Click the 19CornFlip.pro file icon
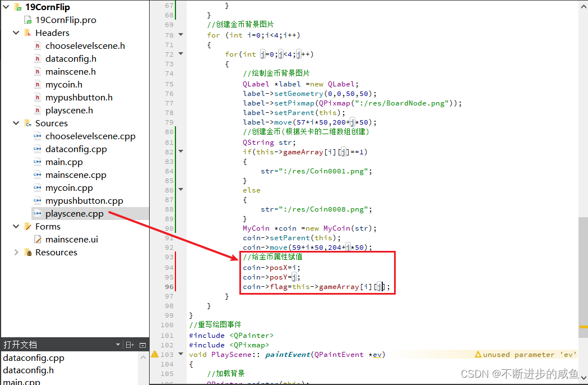Screen dimensions: 588x385 click(28, 20)
